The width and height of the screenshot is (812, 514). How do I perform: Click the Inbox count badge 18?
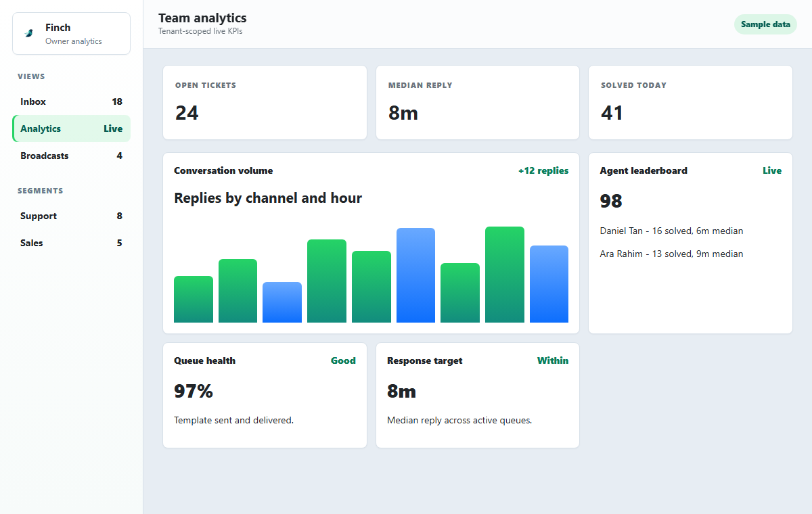(117, 101)
